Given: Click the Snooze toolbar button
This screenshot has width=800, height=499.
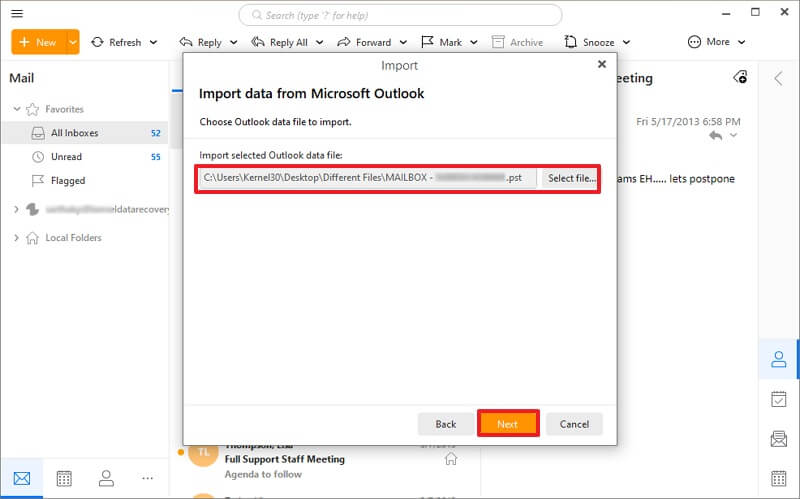Looking at the screenshot, I should click(589, 42).
